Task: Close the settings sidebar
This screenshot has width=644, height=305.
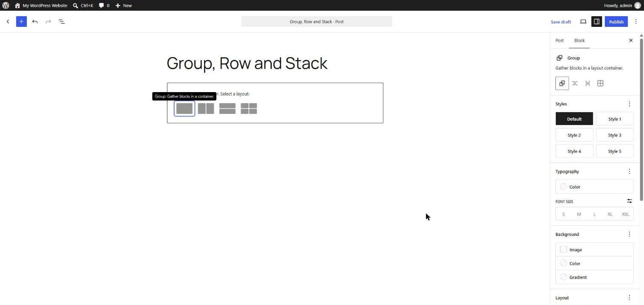Action: [x=631, y=41]
